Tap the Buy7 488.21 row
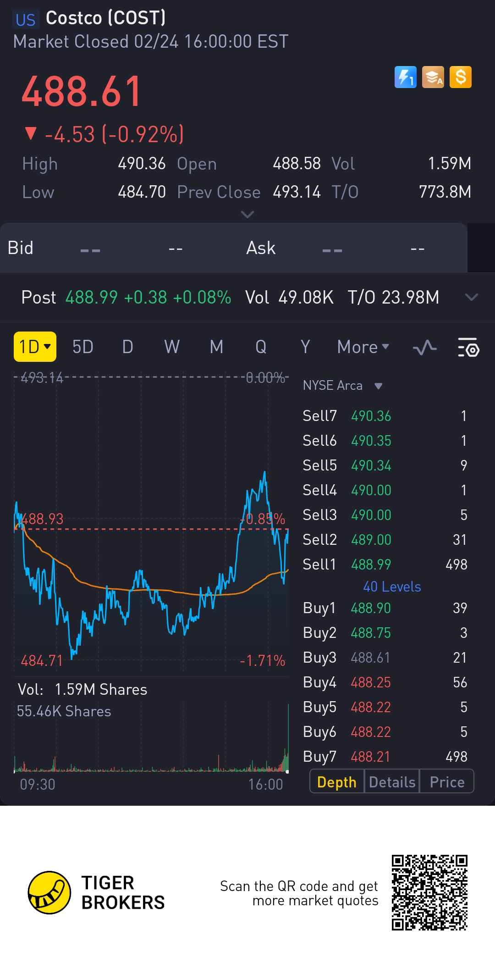 385,757
